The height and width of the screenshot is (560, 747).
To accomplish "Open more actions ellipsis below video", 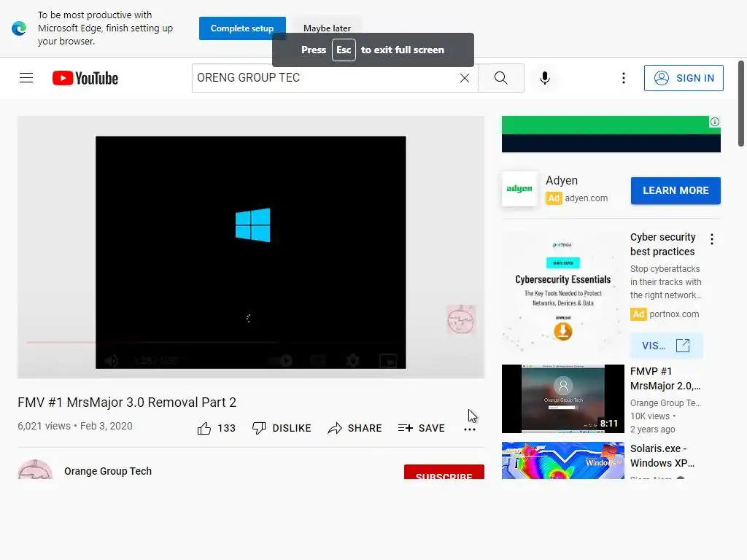I will tap(470, 429).
